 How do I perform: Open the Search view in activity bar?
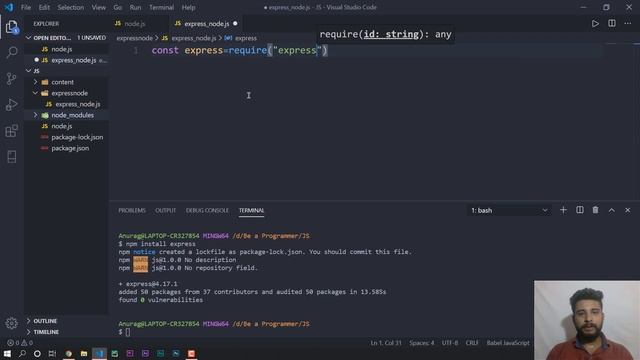pos(12,52)
